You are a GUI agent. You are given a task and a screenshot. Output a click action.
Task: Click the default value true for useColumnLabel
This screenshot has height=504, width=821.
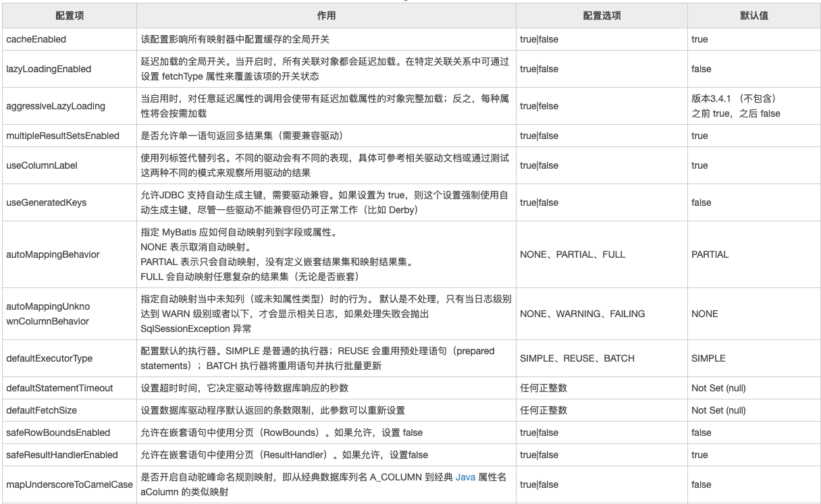[x=699, y=165]
